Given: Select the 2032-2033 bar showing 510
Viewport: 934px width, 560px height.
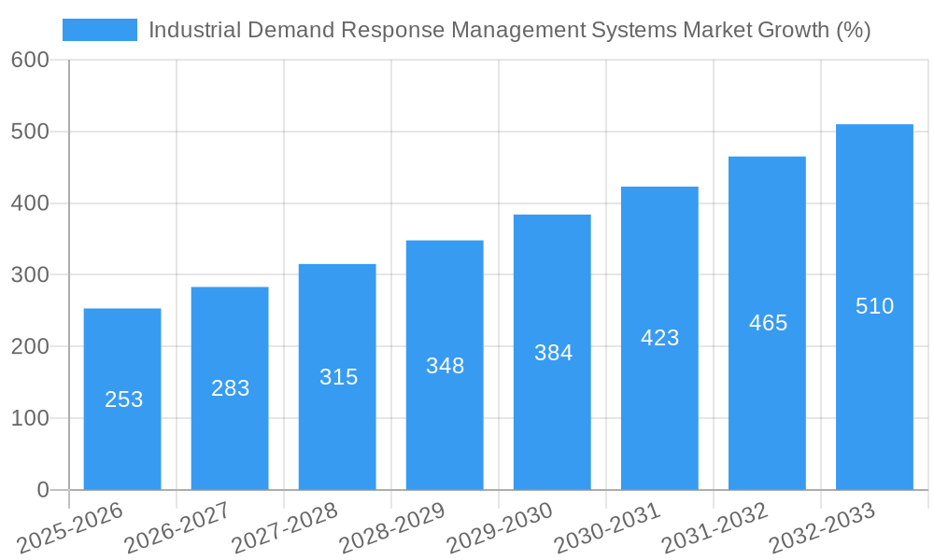Looking at the screenshot, I should pos(874,307).
